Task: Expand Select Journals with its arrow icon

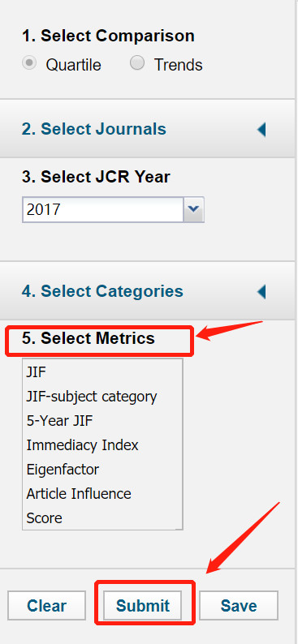Action: 261,130
